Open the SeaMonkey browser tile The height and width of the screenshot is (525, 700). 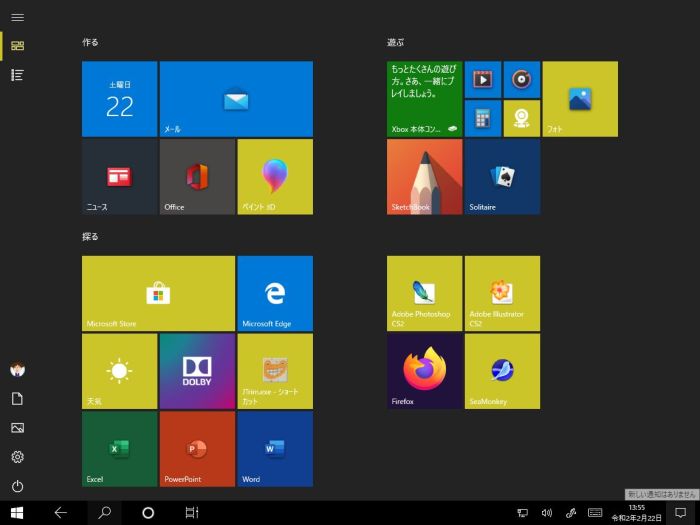(x=502, y=371)
